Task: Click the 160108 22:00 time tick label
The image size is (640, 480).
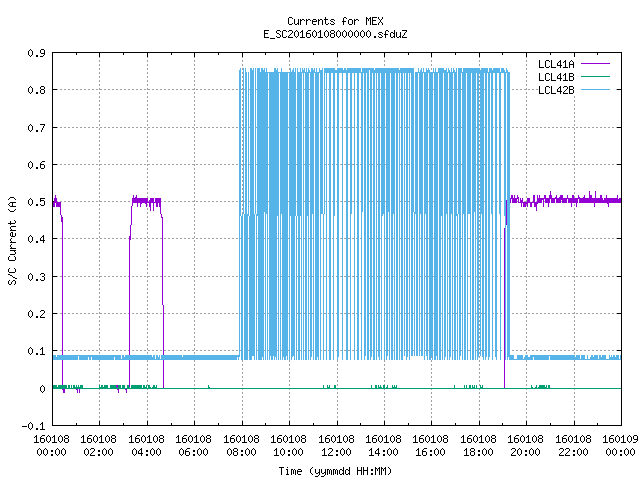Action: pos(573,446)
